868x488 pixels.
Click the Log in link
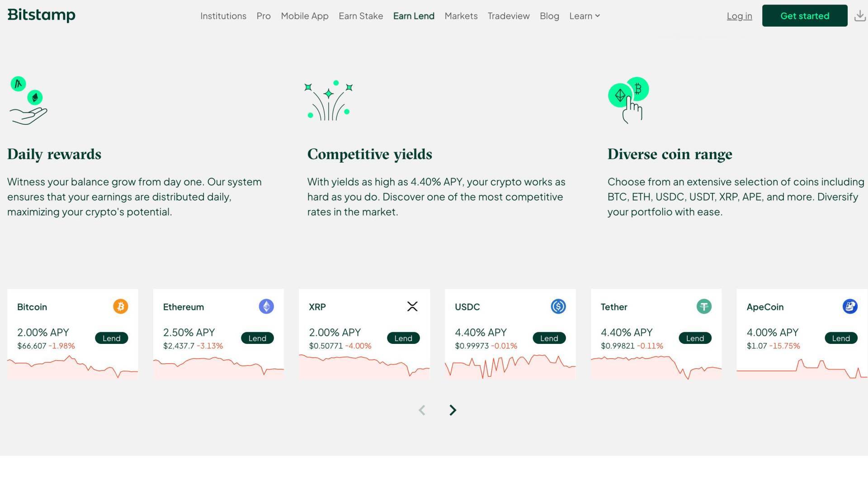tap(739, 15)
